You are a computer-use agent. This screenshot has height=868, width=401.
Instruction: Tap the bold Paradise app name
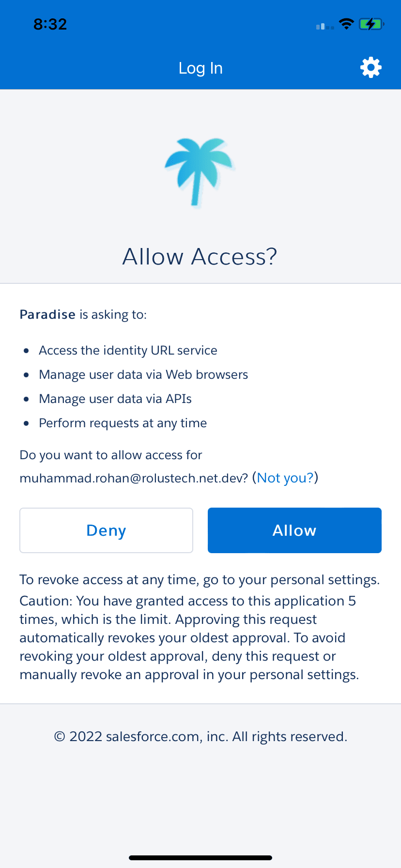47,314
